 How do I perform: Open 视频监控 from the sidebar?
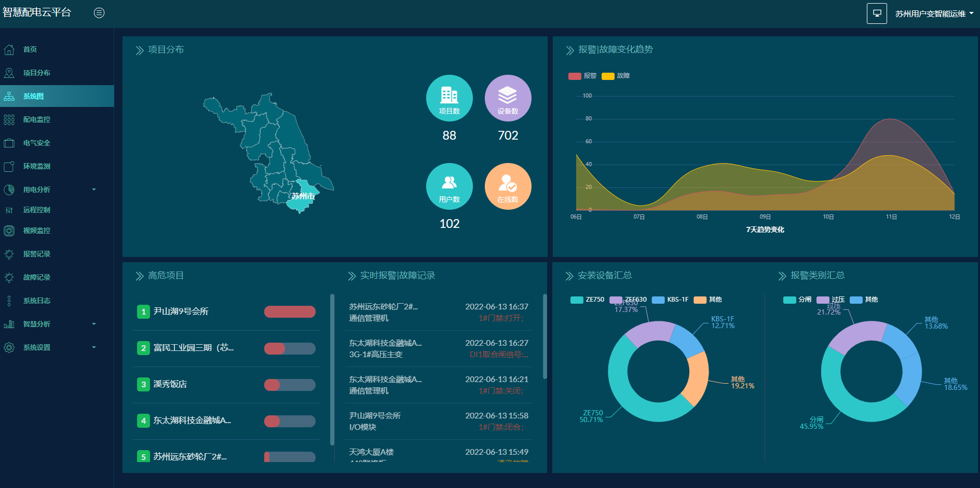[36, 231]
